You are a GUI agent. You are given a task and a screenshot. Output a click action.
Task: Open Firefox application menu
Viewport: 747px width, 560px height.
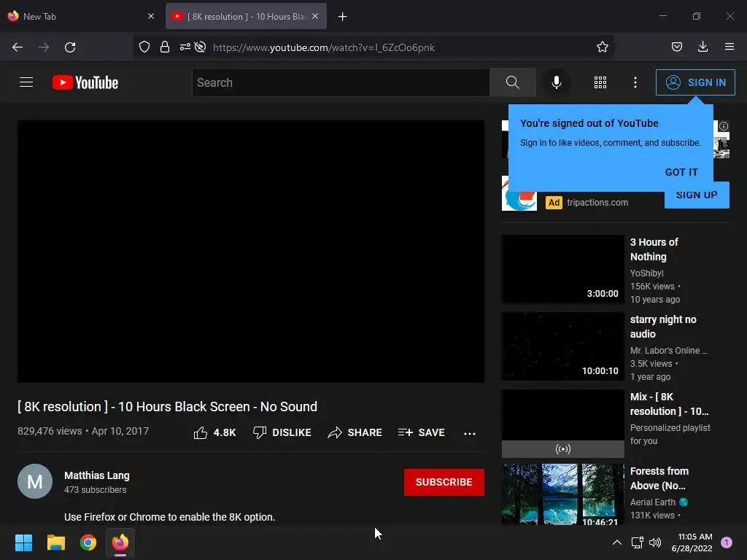[x=729, y=47]
